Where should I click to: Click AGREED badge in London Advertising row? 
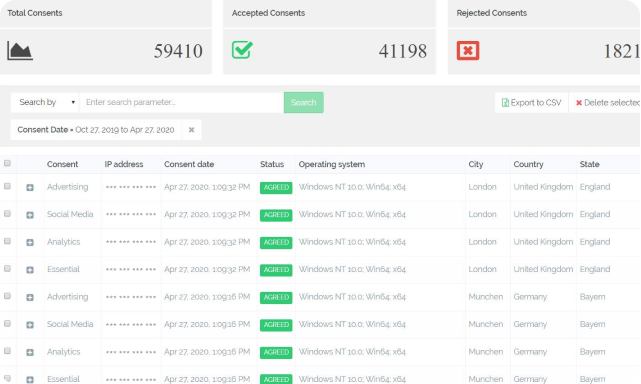pos(276,188)
